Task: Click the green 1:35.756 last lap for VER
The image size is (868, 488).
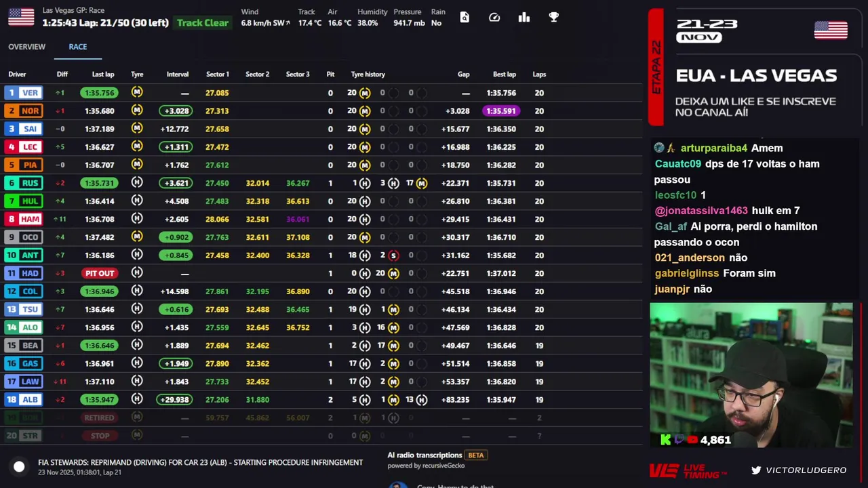Action: pyautogui.click(x=100, y=93)
